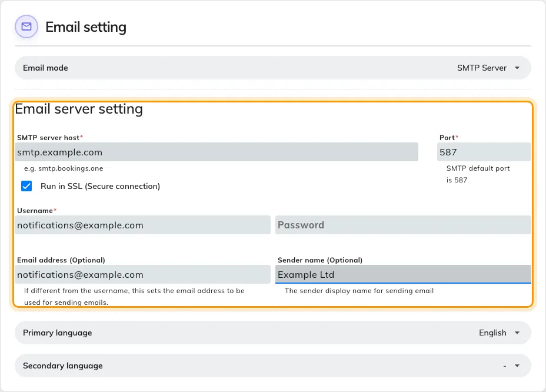Image resolution: width=546 pixels, height=392 pixels.
Task: Select the Username field under Username label
Action: click(142, 225)
